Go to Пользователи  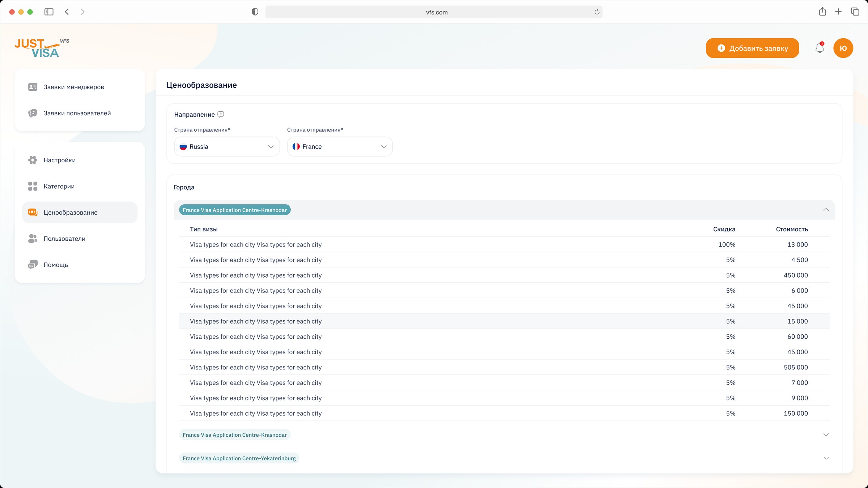[80, 239]
